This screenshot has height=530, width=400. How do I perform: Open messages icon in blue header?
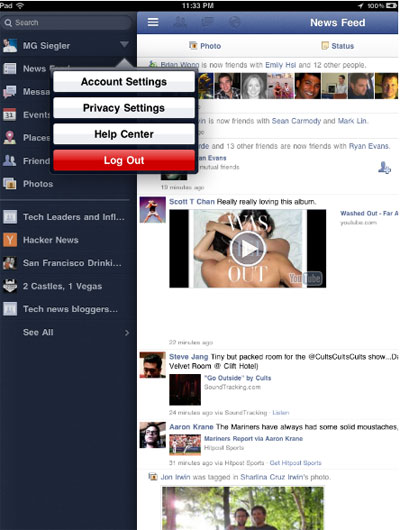pyautogui.click(x=207, y=22)
